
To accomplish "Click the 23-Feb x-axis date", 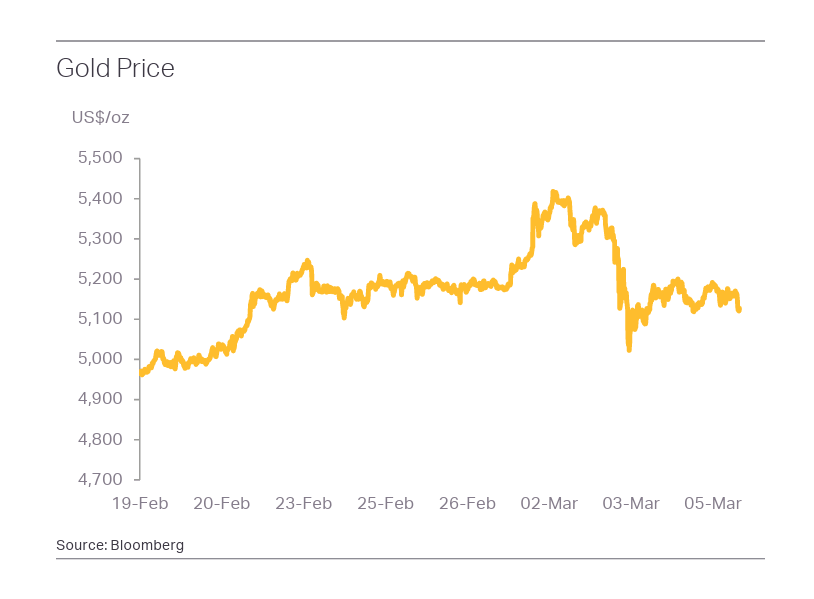I will pos(303,503).
